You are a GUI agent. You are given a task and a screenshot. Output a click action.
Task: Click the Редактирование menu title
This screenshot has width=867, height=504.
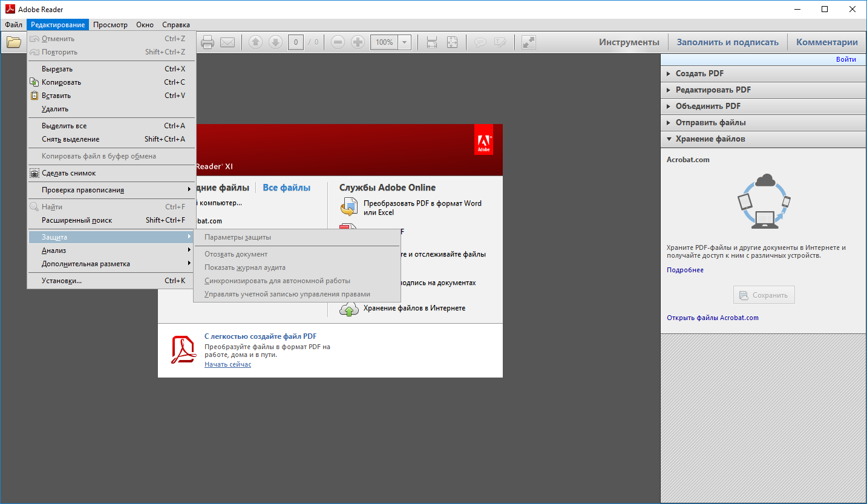pos(58,25)
